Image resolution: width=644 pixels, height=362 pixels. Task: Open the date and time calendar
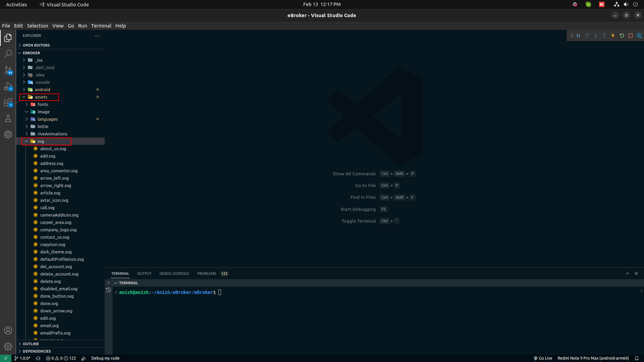point(322,4)
